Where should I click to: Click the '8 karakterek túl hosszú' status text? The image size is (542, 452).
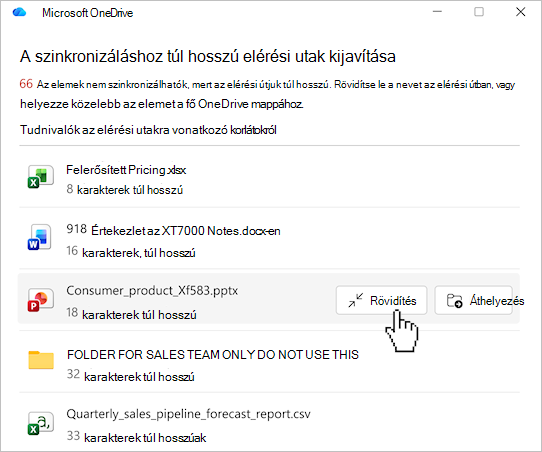[125, 190]
